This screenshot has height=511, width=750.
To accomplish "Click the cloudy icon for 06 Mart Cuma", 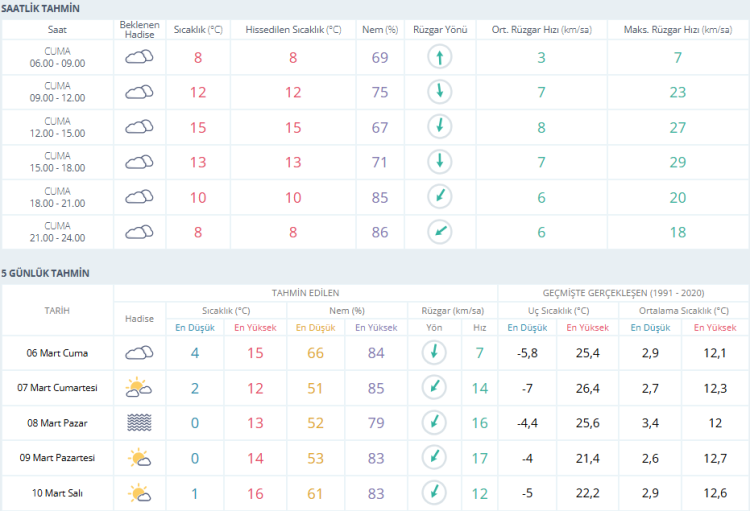I will click(139, 352).
